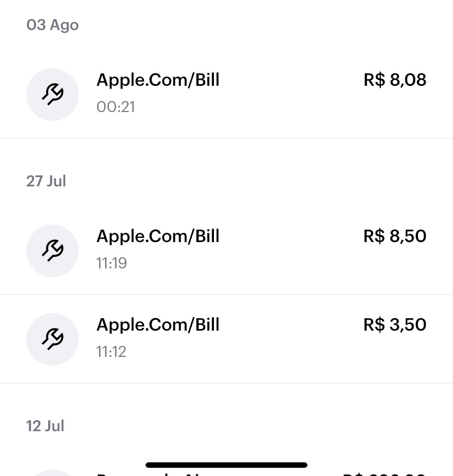Tap the 27 Jul date header
This screenshot has height=476, width=453.
(46, 181)
